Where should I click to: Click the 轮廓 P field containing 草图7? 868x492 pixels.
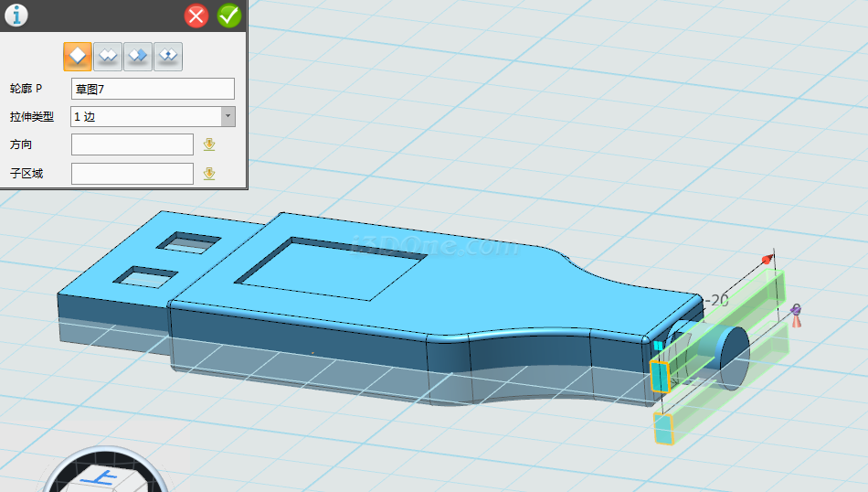tap(152, 89)
